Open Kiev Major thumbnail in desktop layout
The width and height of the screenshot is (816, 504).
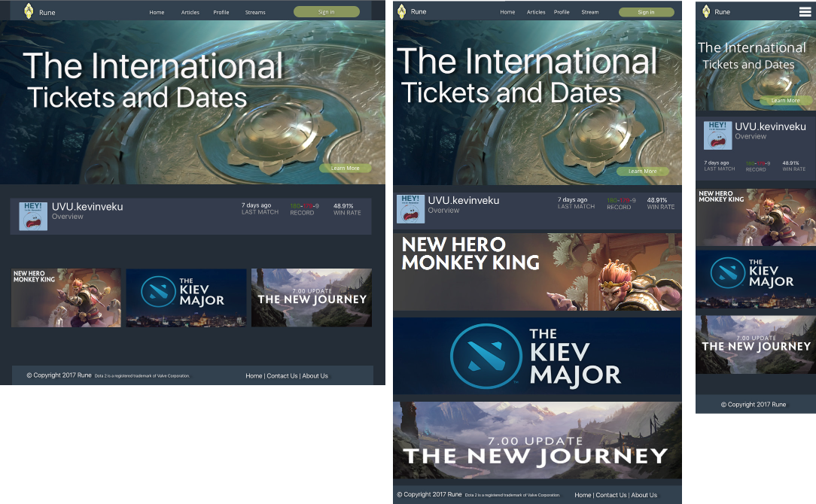pyautogui.click(x=186, y=298)
